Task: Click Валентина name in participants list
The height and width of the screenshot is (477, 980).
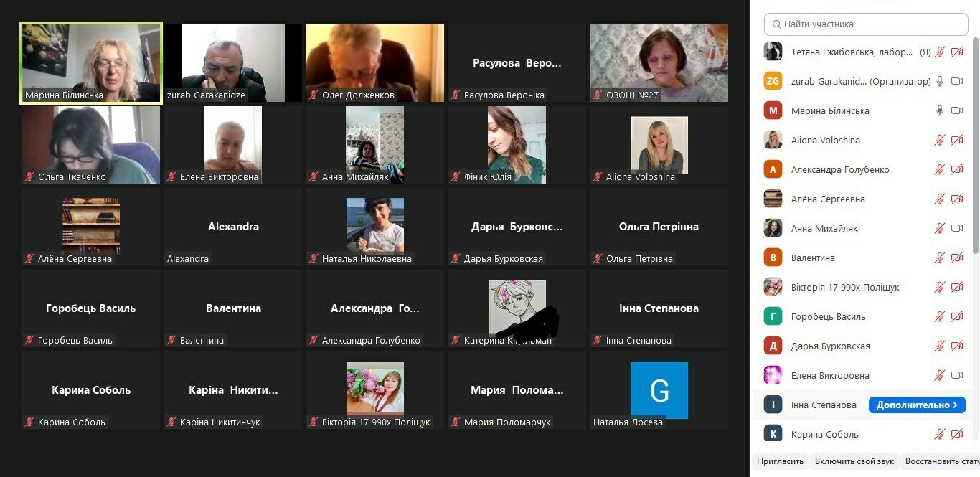Action: [x=813, y=258]
